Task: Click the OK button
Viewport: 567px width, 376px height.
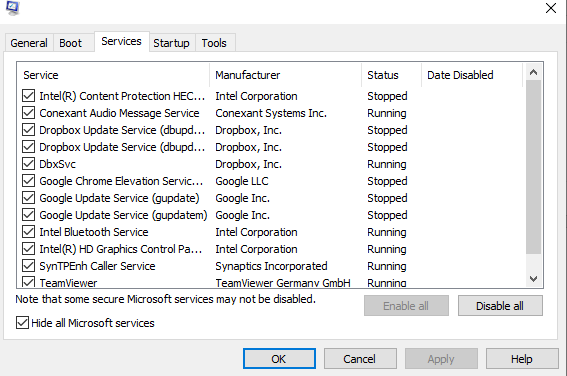Action: click(279, 359)
